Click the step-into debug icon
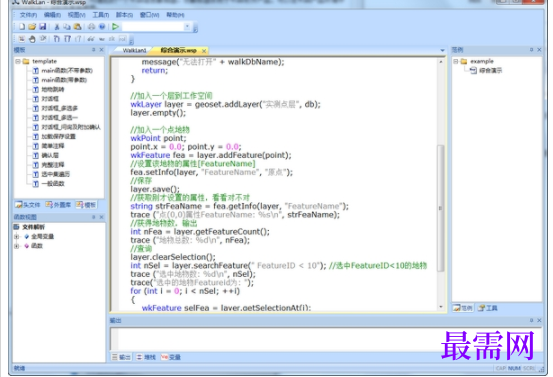Viewport: 553px width, 377px height. [x=56, y=39]
